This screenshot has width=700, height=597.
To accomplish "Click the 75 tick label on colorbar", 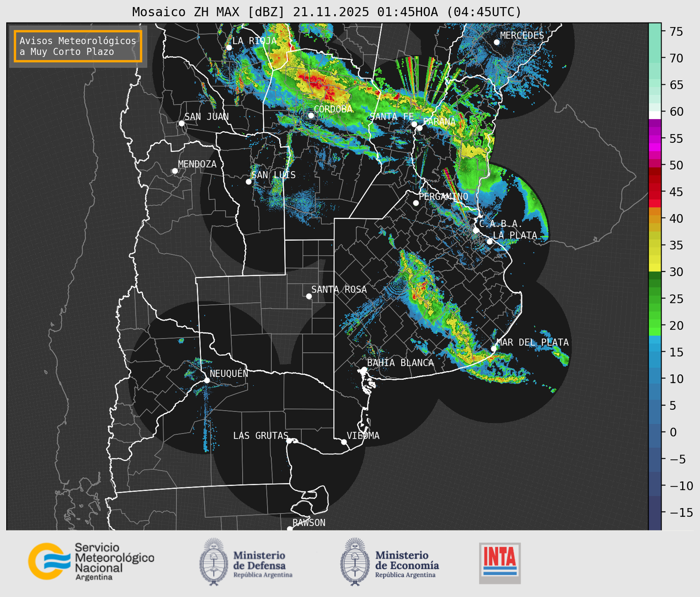I will coord(676,32).
